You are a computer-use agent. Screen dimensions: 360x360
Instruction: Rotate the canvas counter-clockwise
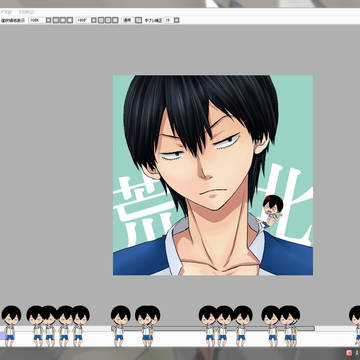tap(101, 20)
